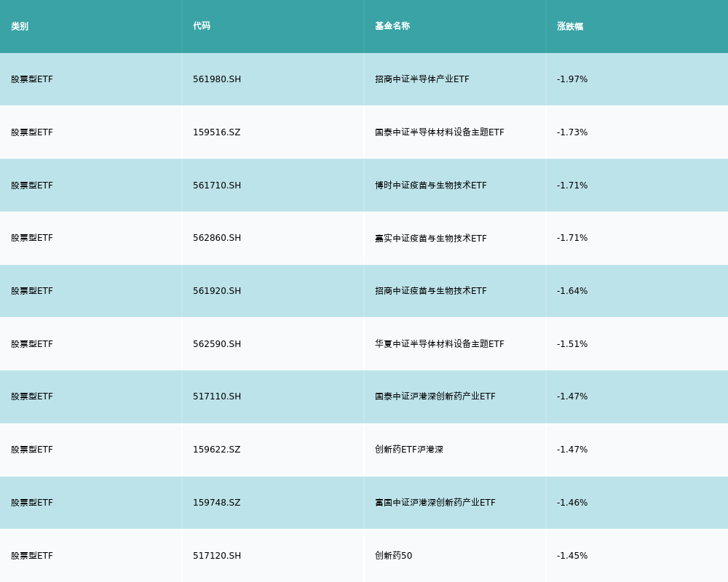This screenshot has height=582, width=728.
Task: Select code 561920.SH
Action: pos(217,291)
